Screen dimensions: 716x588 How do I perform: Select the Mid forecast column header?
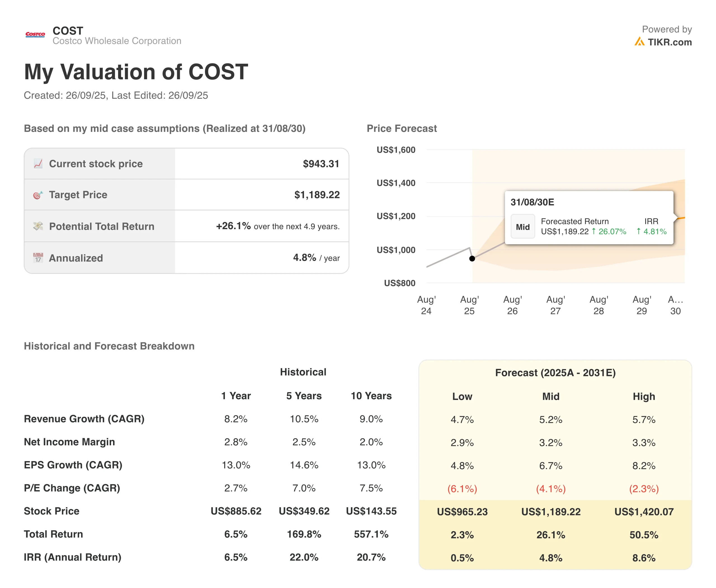click(551, 396)
